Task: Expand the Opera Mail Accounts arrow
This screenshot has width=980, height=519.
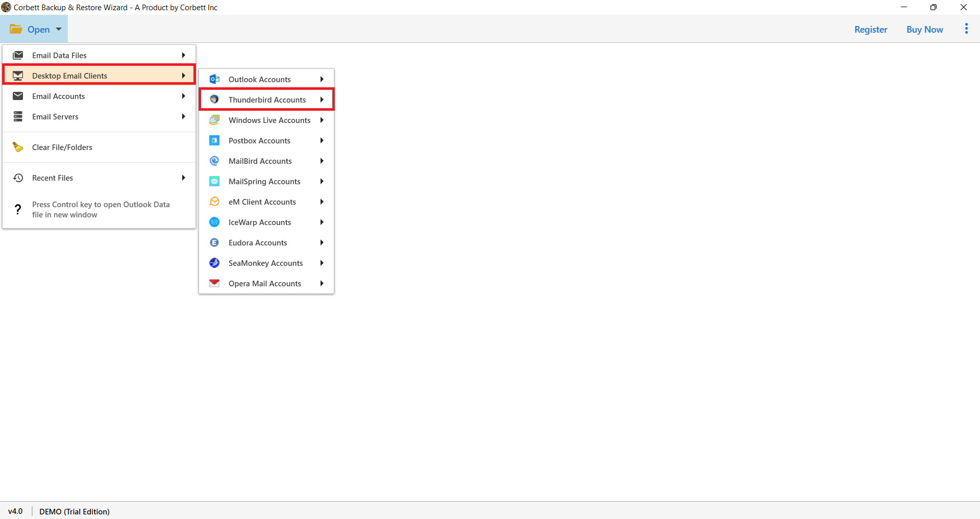Action: 322,283
